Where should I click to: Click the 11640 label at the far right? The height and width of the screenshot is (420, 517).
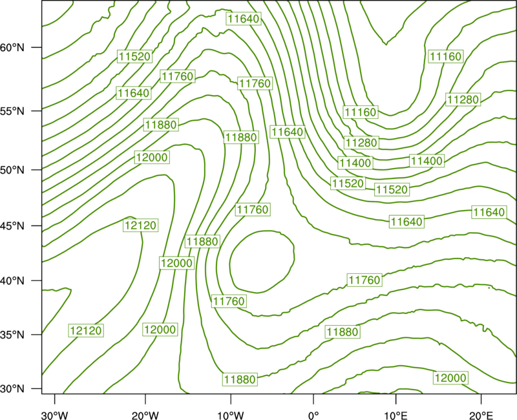point(489,212)
